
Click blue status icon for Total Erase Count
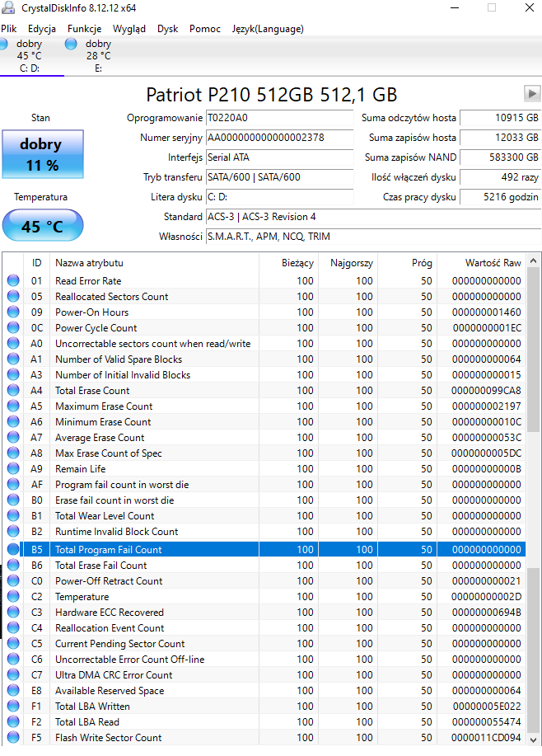(13, 390)
